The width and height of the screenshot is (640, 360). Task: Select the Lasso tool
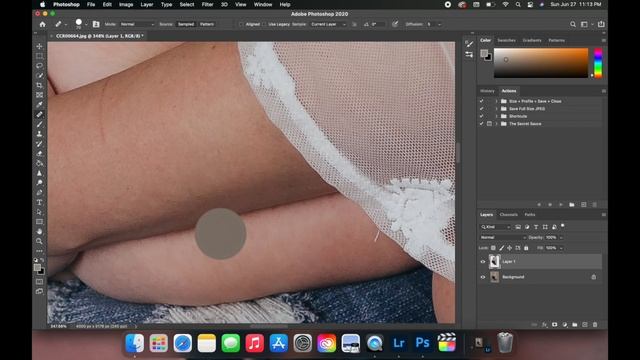pos(40,66)
